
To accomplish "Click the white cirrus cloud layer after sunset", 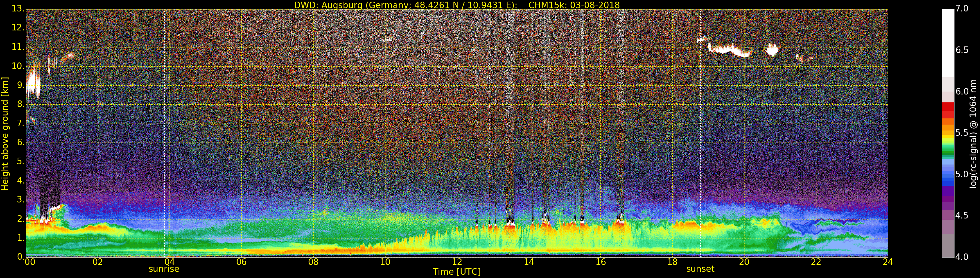I will (x=728, y=49).
